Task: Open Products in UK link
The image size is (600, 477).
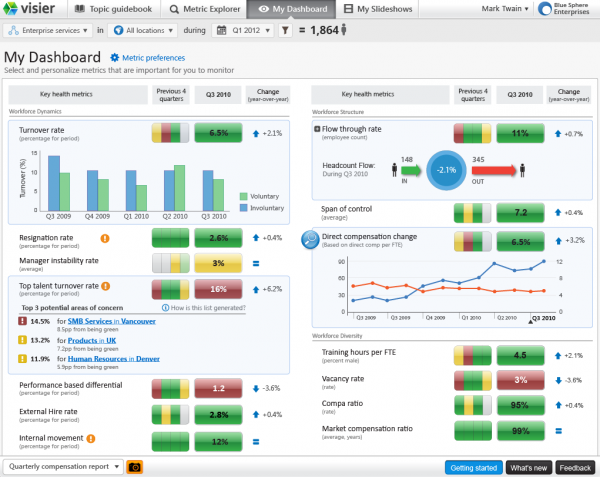Action: pos(92,340)
